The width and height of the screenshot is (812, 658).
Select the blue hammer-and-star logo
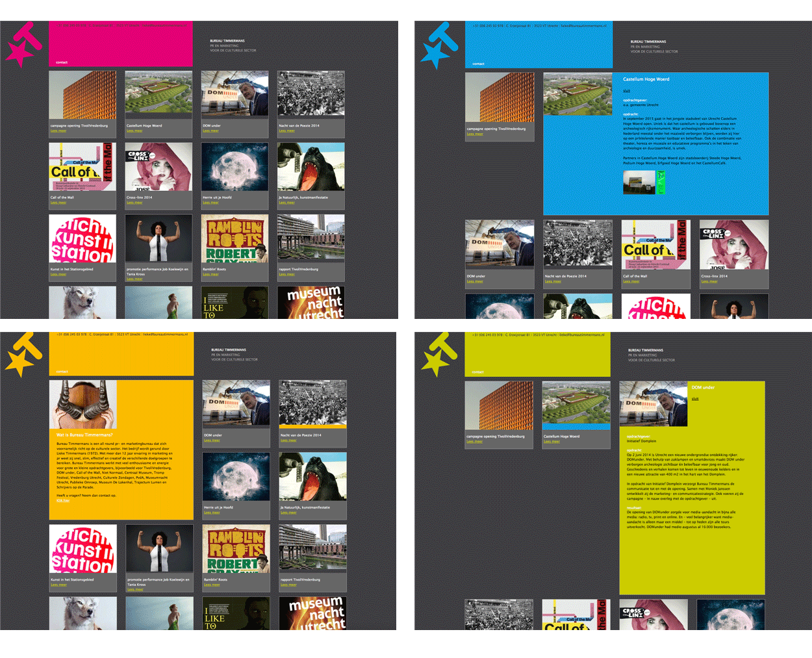(x=439, y=40)
